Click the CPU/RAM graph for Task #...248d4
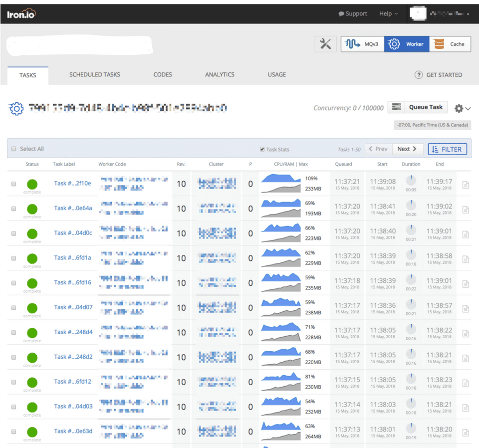This screenshot has height=448, width=479. pos(281,332)
